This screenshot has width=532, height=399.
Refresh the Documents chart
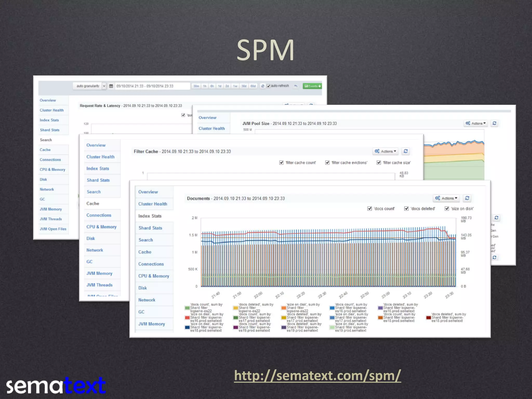tap(467, 198)
